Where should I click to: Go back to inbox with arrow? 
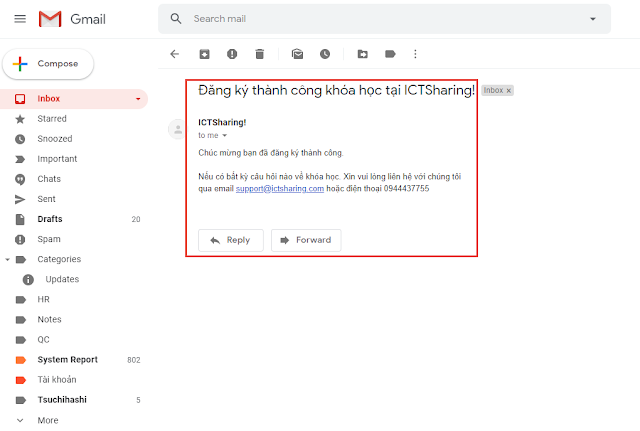[x=175, y=54]
